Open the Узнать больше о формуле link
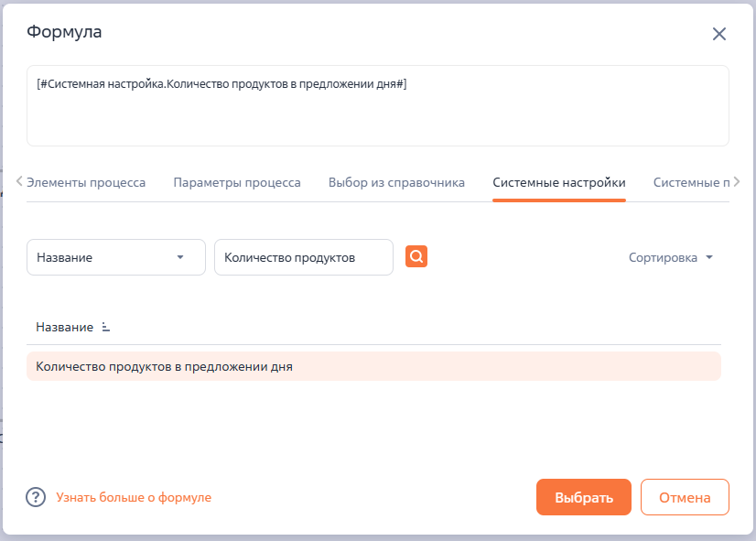The image size is (756, 541). coord(134,497)
